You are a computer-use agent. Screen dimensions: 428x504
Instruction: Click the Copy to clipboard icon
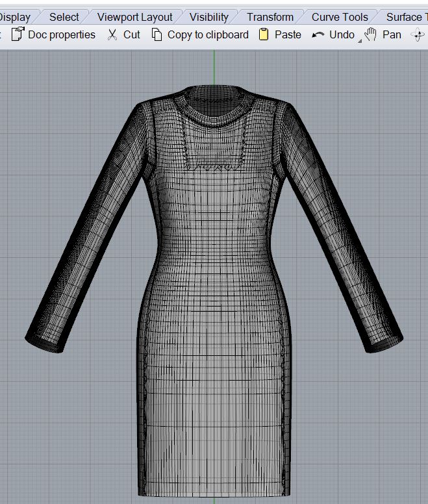[x=157, y=34]
